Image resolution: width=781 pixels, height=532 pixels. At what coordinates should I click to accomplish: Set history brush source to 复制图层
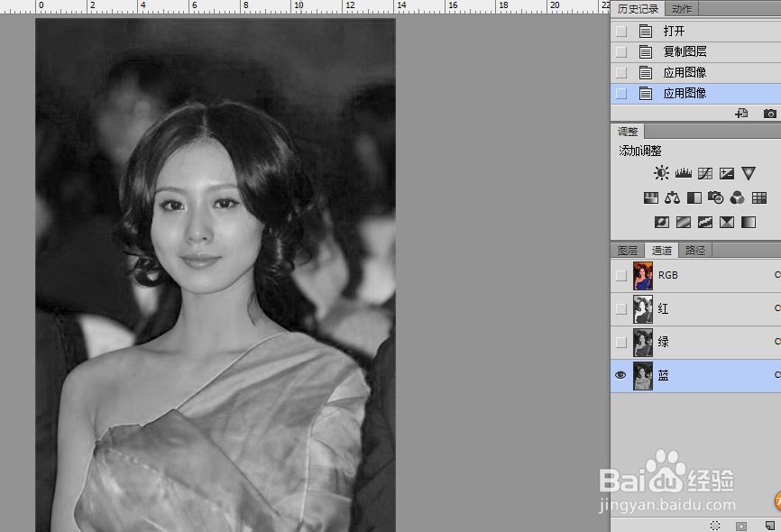pyautogui.click(x=621, y=51)
